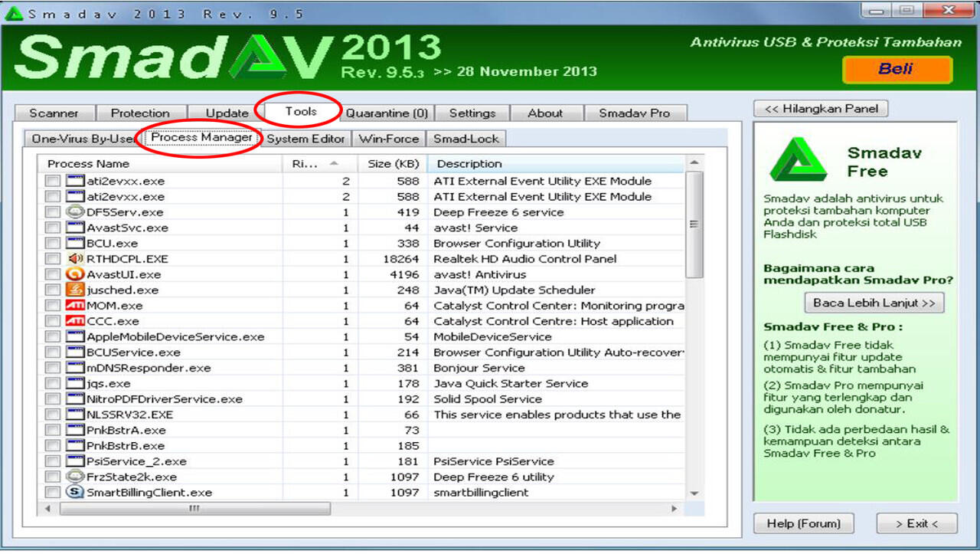Open the System Editor sub-tab
The image size is (980, 554).
coord(305,139)
